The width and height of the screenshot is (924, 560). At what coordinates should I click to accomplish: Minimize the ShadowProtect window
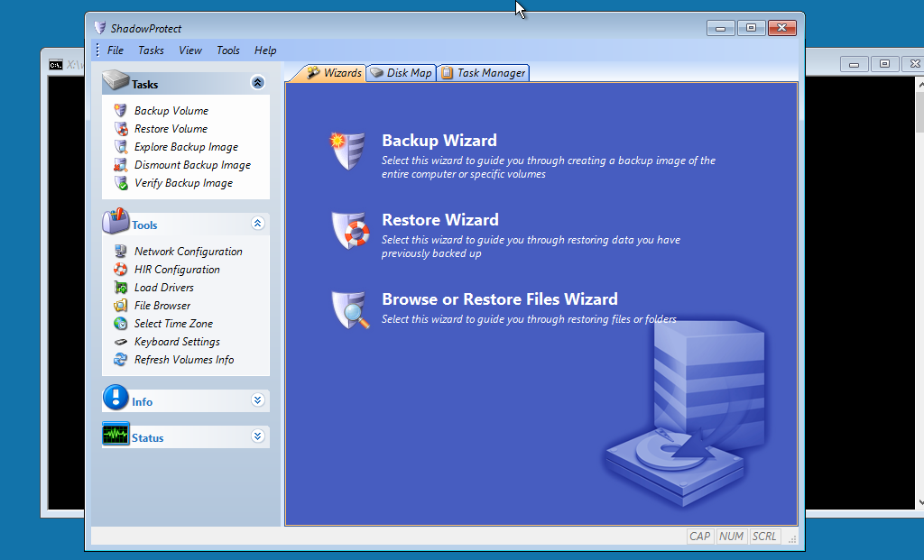720,28
